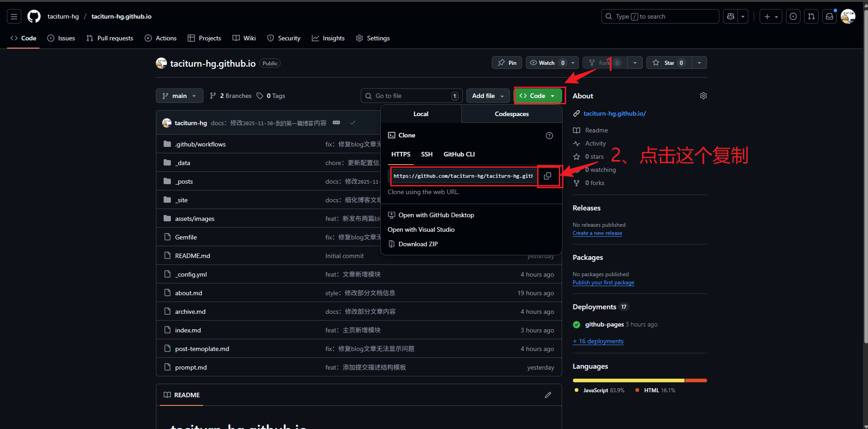Click the languages color bar JavaScript segment
The height and width of the screenshot is (429, 868).
pyautogui.click(x=628, y=380)
